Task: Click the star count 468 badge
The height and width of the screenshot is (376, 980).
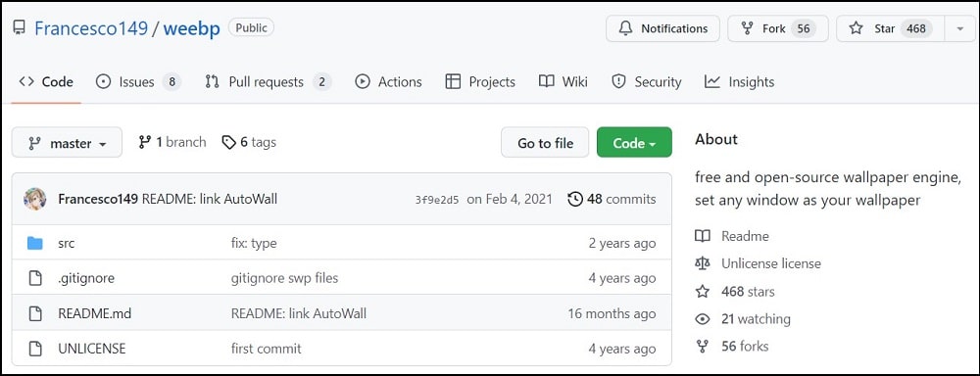Action: [916, 28]
